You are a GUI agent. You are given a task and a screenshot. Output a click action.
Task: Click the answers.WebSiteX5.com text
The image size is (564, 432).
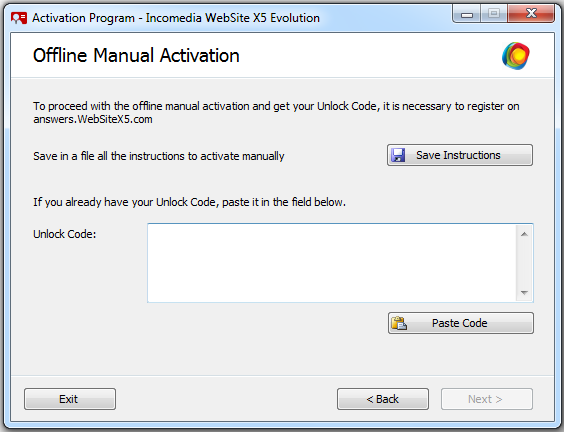coord(93,119)
